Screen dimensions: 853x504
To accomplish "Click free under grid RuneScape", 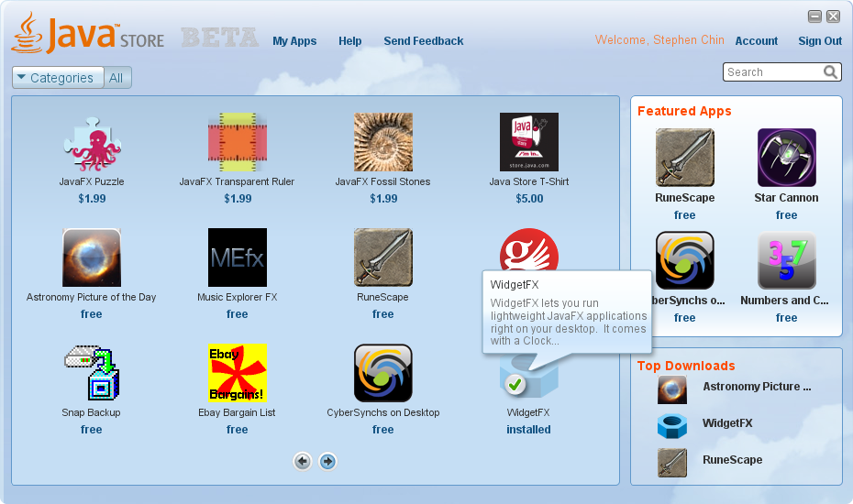I will click(383, 313).
